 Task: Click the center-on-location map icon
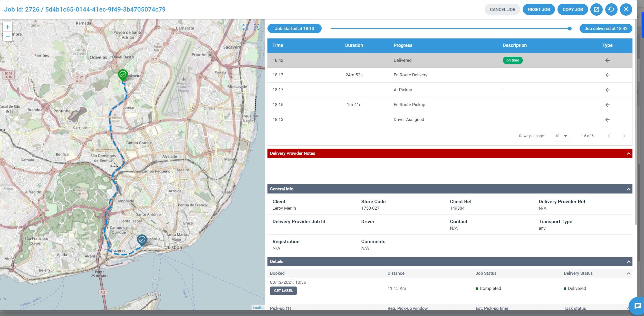click(x=256, y=27)
